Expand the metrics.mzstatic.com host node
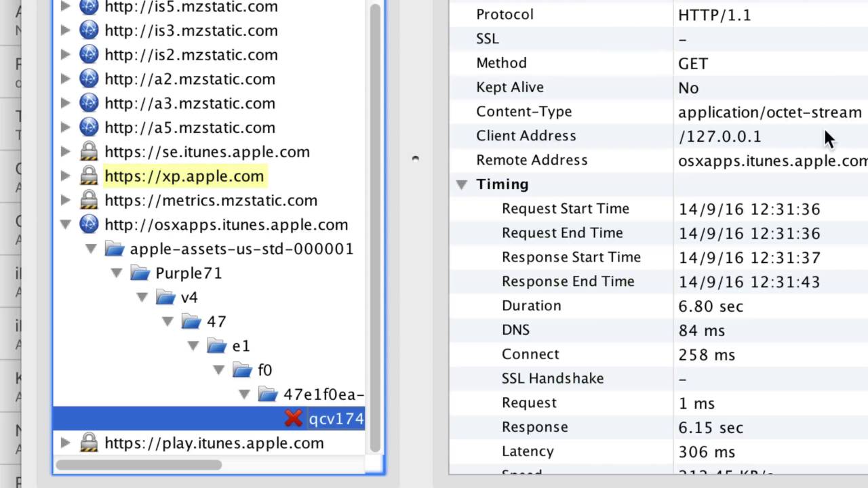Screen dimensions: 868x488 (x=65, y=200)
